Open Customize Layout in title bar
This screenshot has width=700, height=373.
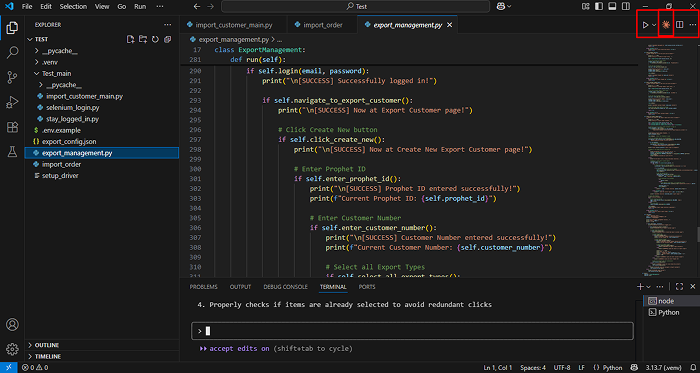click(586, 6)
